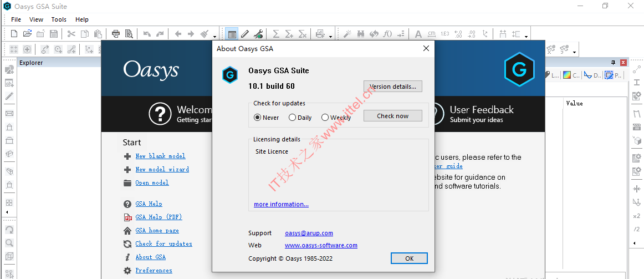Viewport: 644px width, 279px height.
Task: Open the Tools menu
Action: [59, 19]
